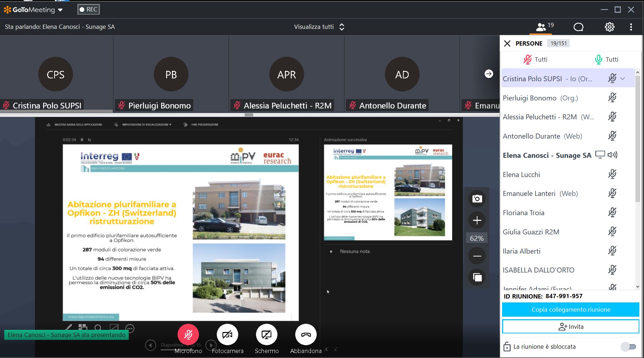Viewport: 644px width, 358px height.
Task: Toggle the red Microfono mute button
Action: click(188, 335)
